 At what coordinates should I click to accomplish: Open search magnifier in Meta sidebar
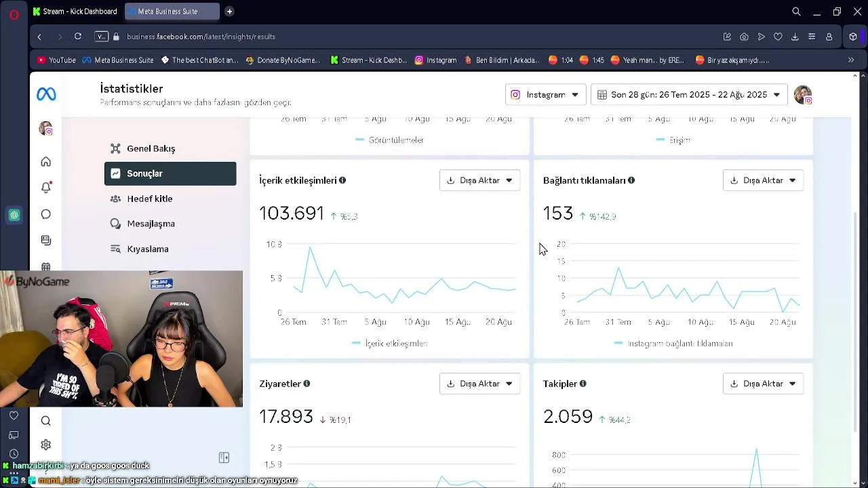pos(45,421)
